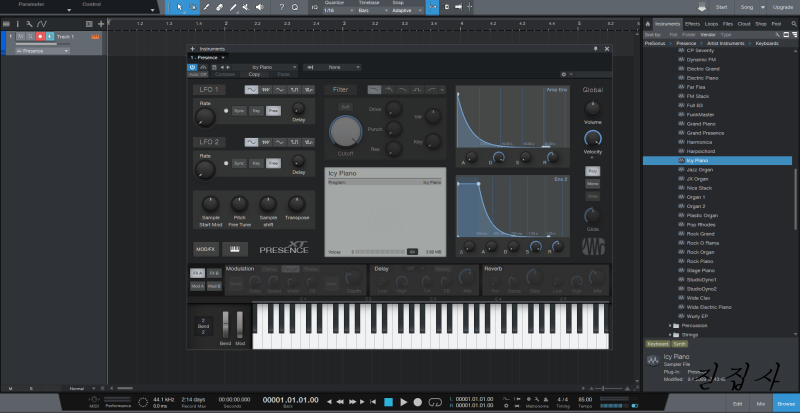The height and width of the screenshot is (413, 800).
Task: Toggle Autoscroll arrow icon in toolbar
Action: click(x=458, y=7)
